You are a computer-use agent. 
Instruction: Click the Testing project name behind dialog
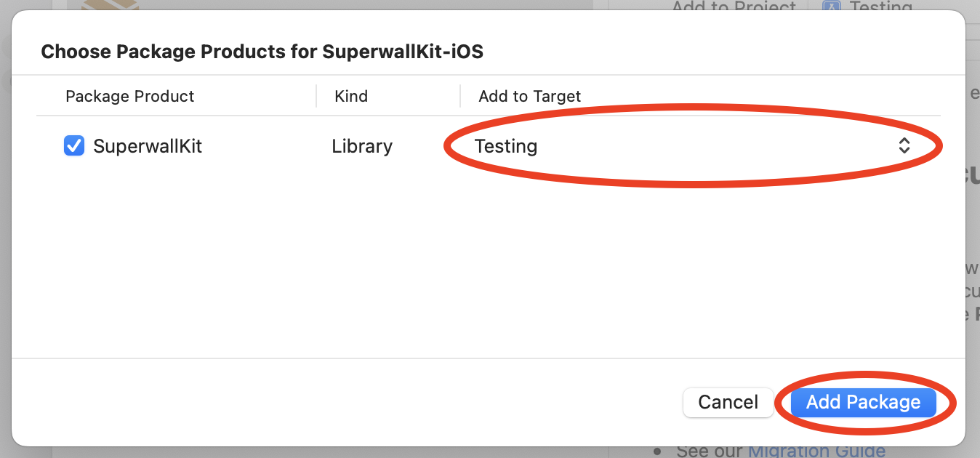[880, 7]
